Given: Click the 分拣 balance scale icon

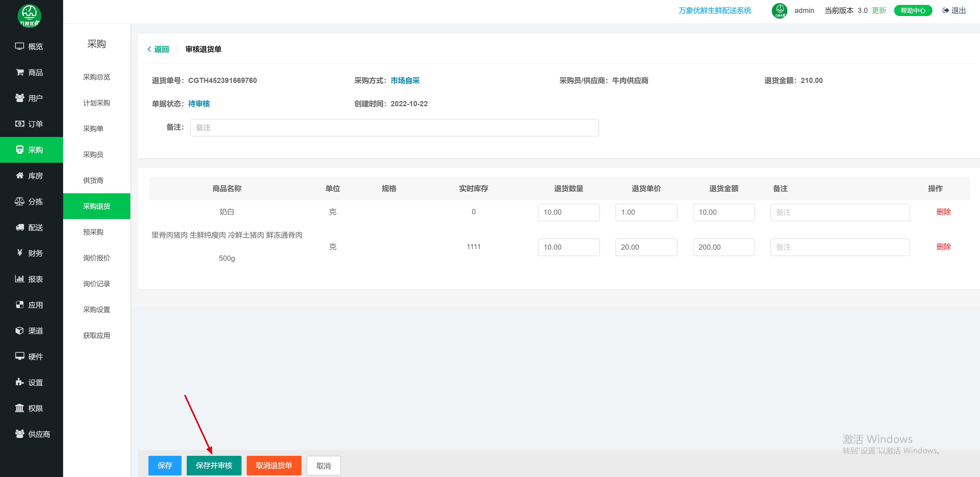Looking at the screenshot, I should click(19, 202).
